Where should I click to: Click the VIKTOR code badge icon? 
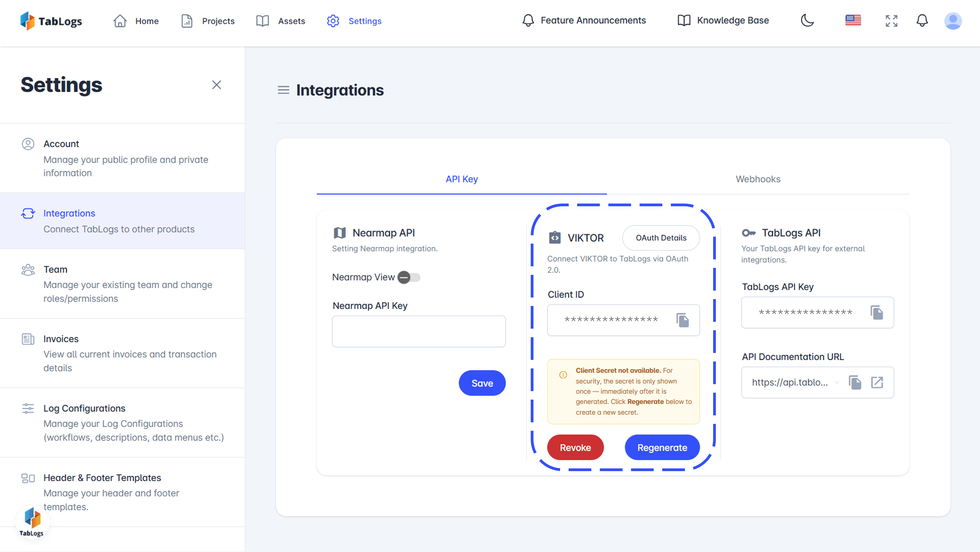pyautogui.click(x=555, y=237)
